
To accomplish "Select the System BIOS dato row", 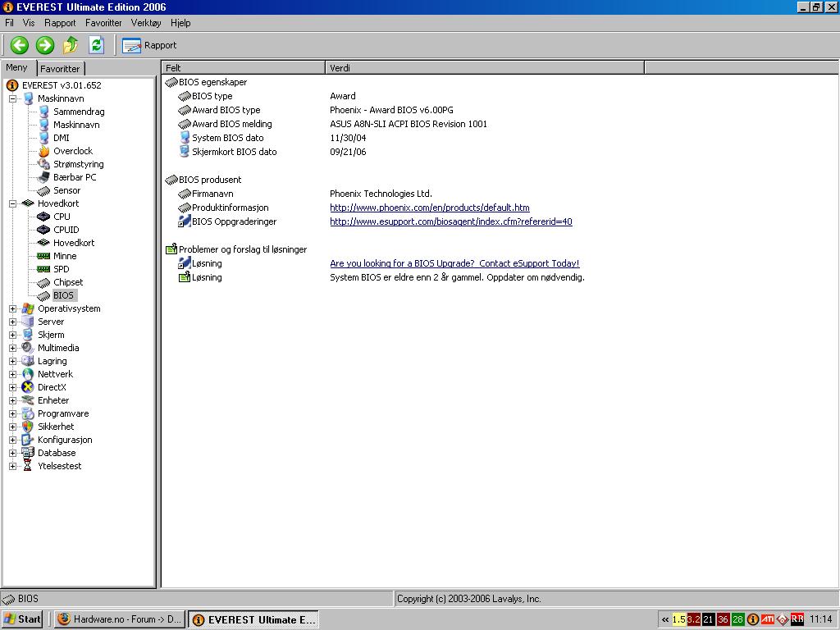I will (228, 138).
